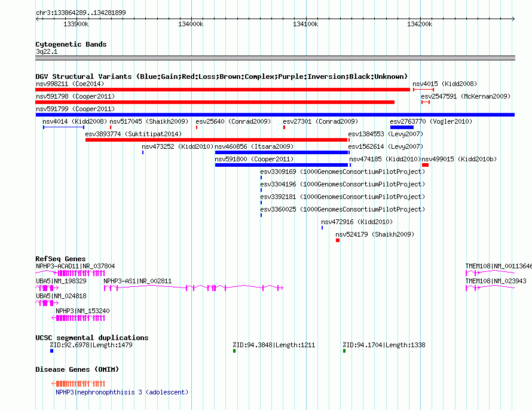Open variant label esv3360025 (1000GenomesConsortiumPilotProject)
Image resolution: width=532 pixels, height=410 pixels.
coord(343,209)
